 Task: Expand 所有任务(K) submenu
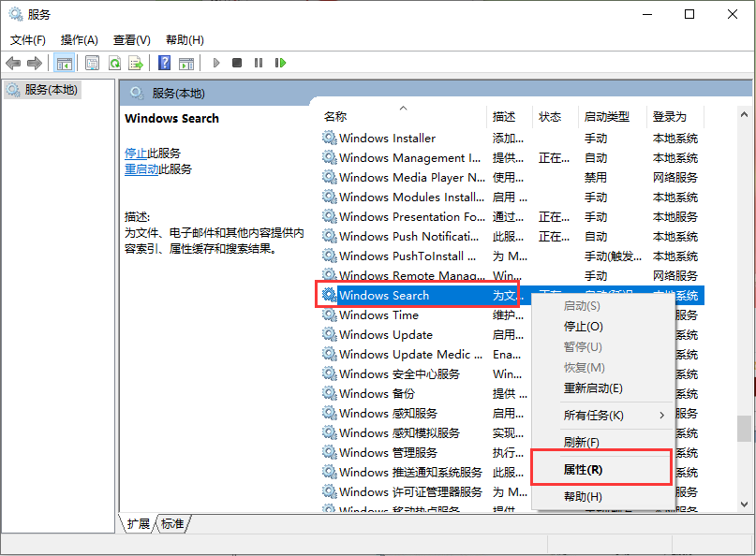click(x=602, y=416)
